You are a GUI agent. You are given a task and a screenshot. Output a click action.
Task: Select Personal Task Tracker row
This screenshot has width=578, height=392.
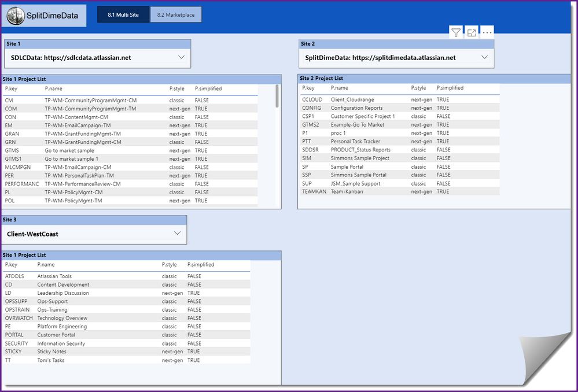coord(400,142)
